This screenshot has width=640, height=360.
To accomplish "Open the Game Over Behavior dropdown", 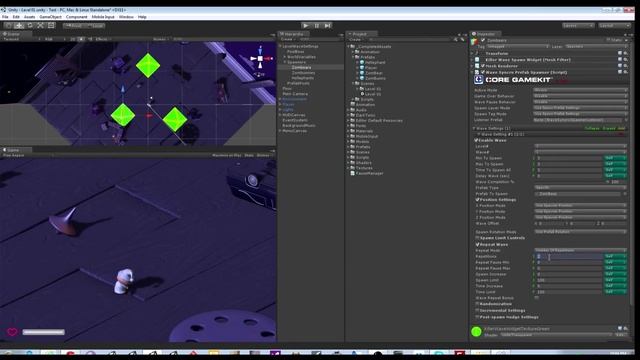I will coord(580,96).
